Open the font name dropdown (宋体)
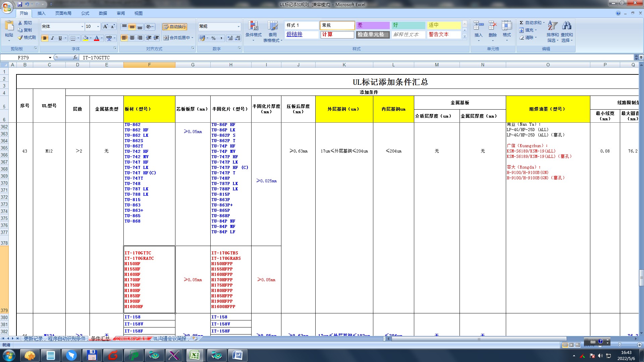 click(82, 26)
